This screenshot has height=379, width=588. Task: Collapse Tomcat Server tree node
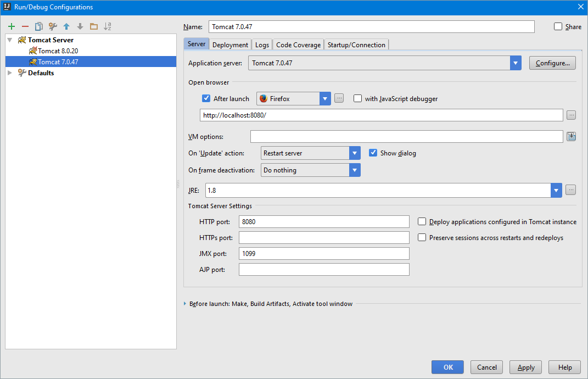click(10, 40)
